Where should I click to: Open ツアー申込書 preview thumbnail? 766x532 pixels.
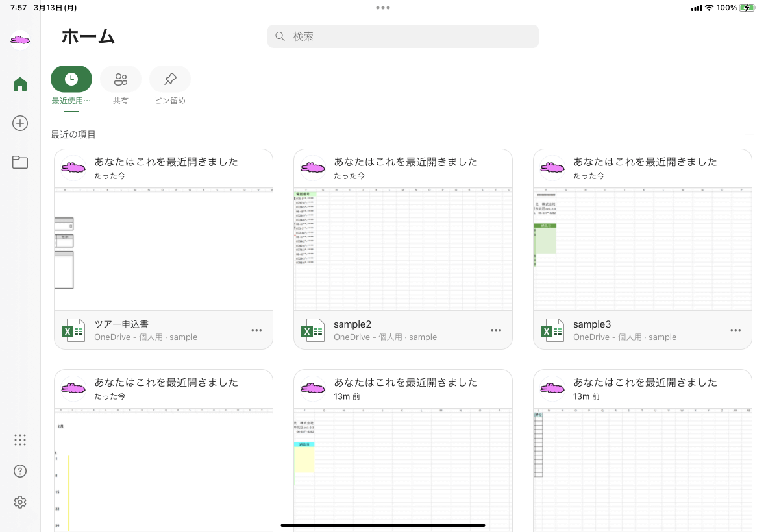tap(164, 249)
